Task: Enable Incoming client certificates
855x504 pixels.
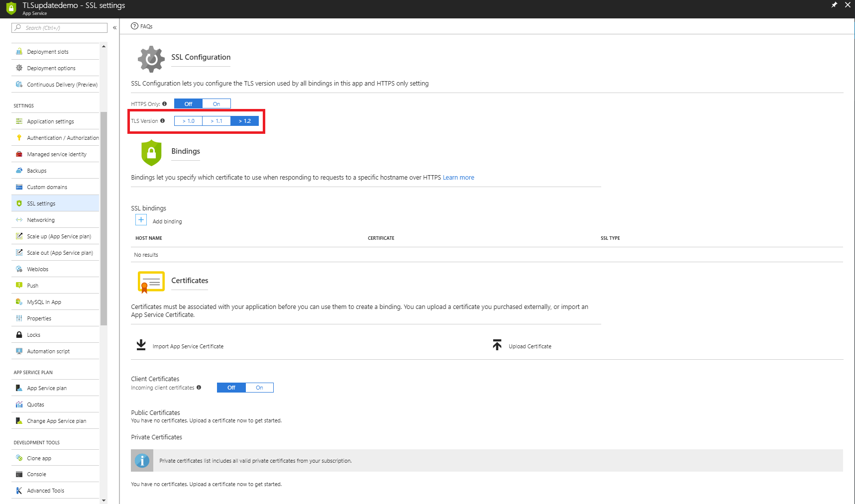Action: click(259, 388)
